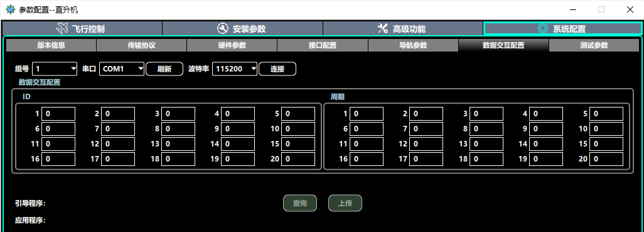The height and width of the screenshot is (232, 644).
Task: Switch to the 版本信息 sub-tab
Action: click(51, 45)
